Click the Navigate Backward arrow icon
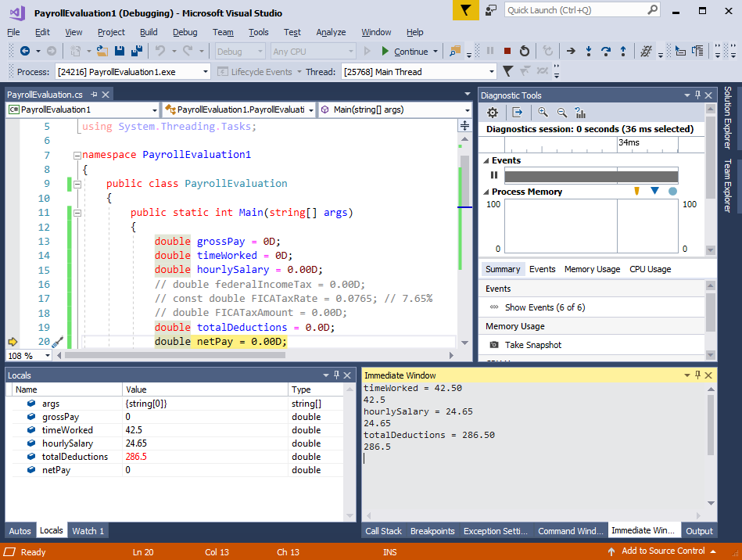Screen dimensions: 742x560 25,51
